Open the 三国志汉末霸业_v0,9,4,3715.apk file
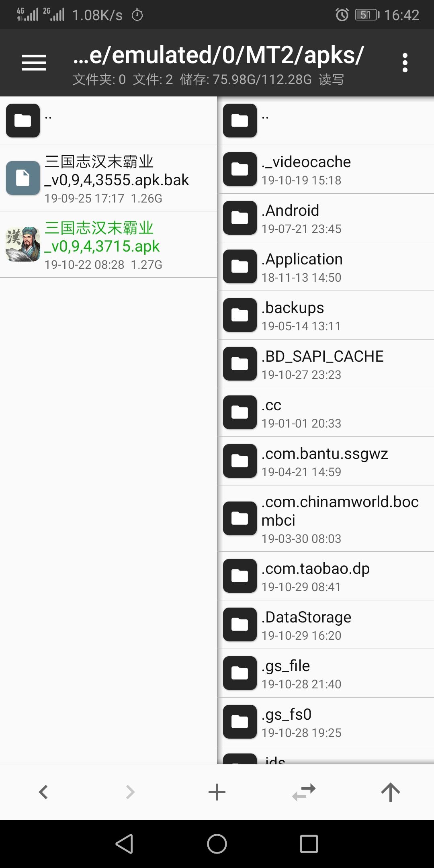 [x=108, y=244]
